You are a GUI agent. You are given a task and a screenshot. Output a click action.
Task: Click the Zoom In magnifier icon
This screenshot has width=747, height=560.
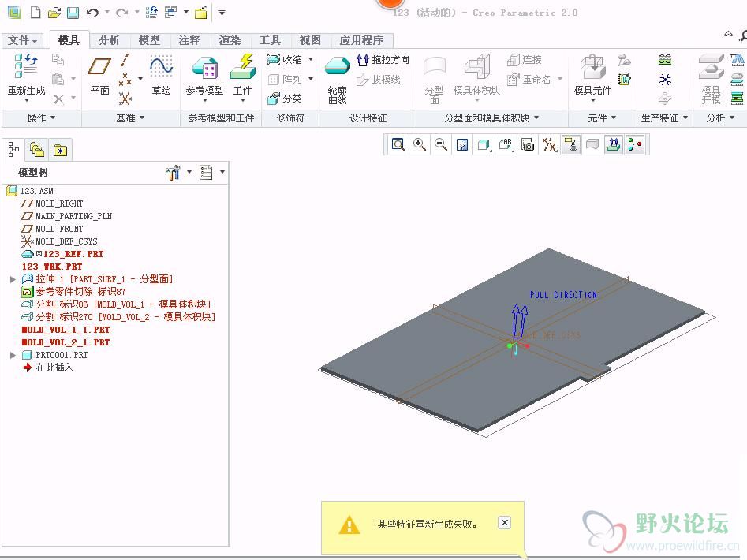(x=420, y=144)
